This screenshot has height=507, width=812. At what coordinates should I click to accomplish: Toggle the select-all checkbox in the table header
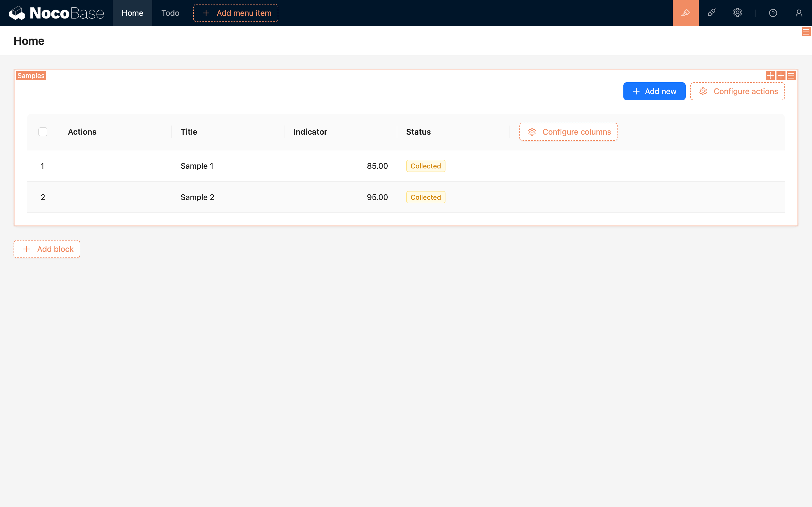tap(43, 132)
